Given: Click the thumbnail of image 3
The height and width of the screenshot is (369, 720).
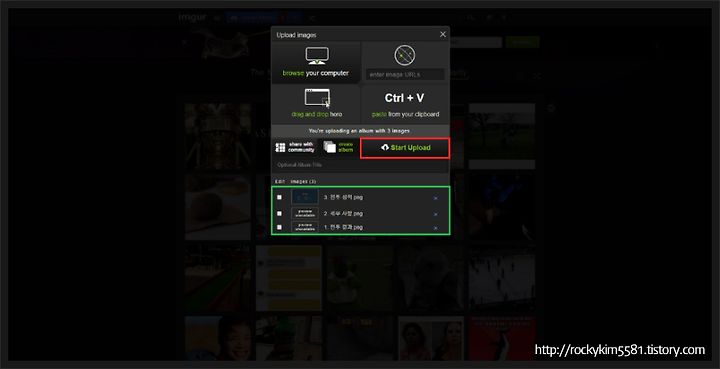Looking at the screenshot, I should [x=304, y=197].
